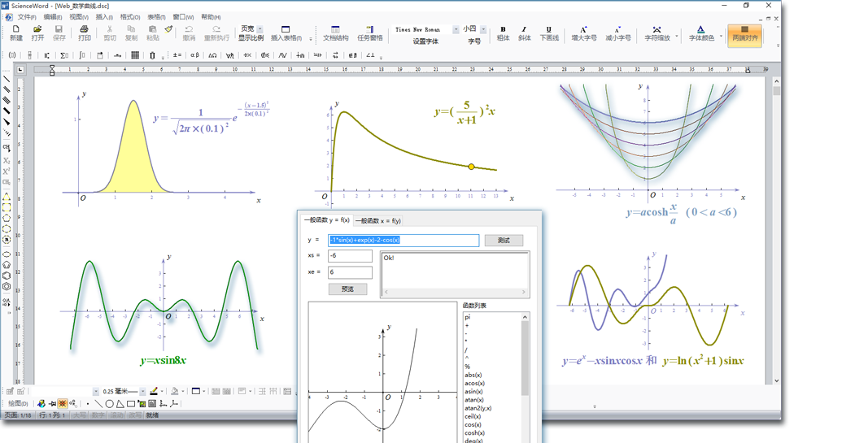Screen dimensions: 868x443
Task: Open a file with the 打开 icon
Action: point(37,33)
